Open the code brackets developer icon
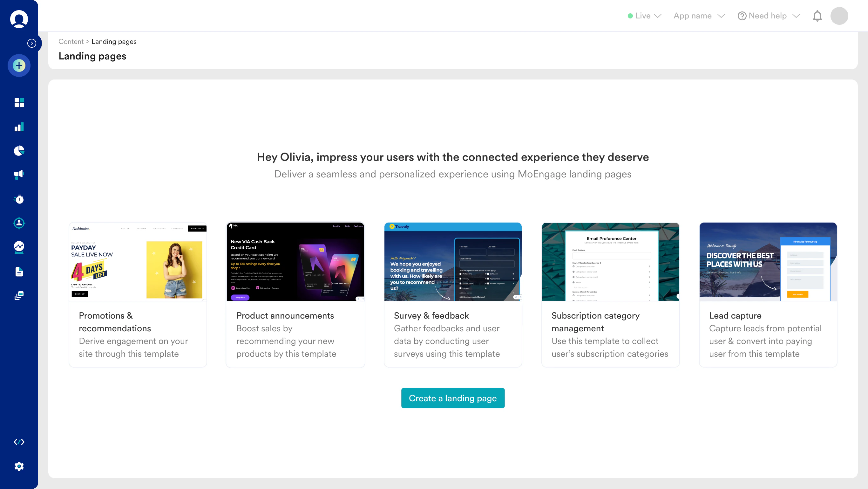868x489 pixels. pos(19,442)
